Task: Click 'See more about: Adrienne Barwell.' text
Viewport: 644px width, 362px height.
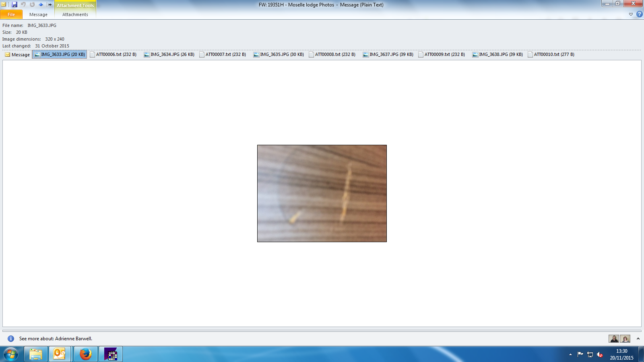Action: tap(56, 339)
